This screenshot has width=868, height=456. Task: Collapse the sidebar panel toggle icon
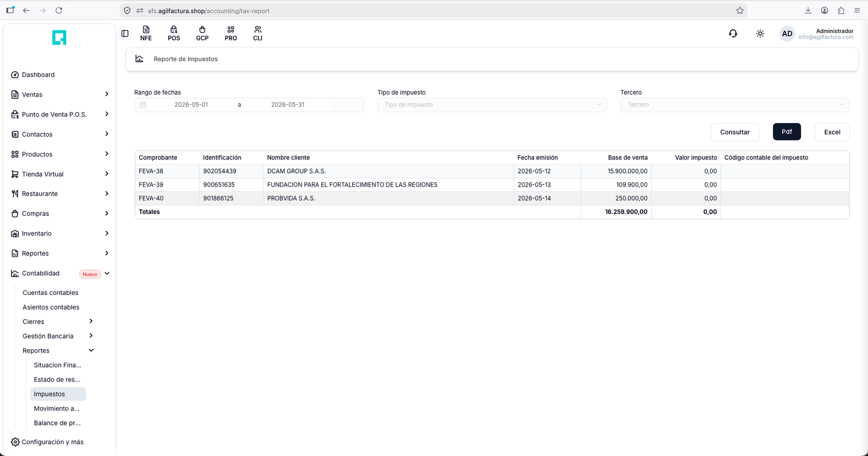(x=125, y=34)
